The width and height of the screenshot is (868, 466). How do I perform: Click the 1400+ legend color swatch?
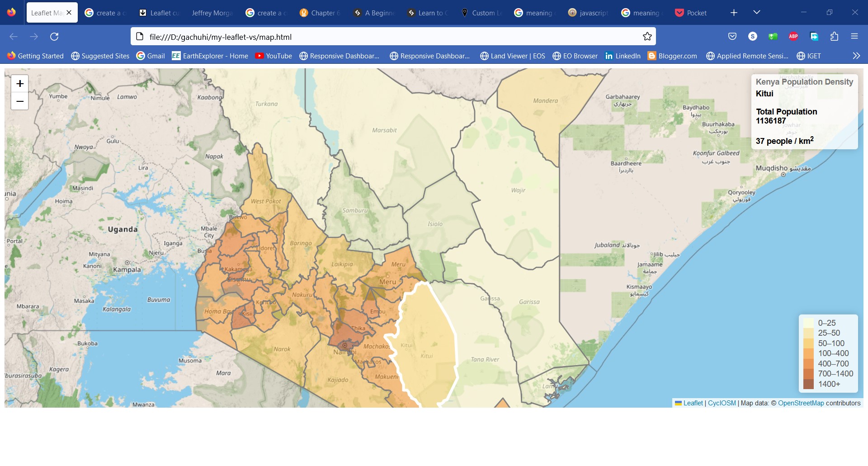(x=808, y=384)
